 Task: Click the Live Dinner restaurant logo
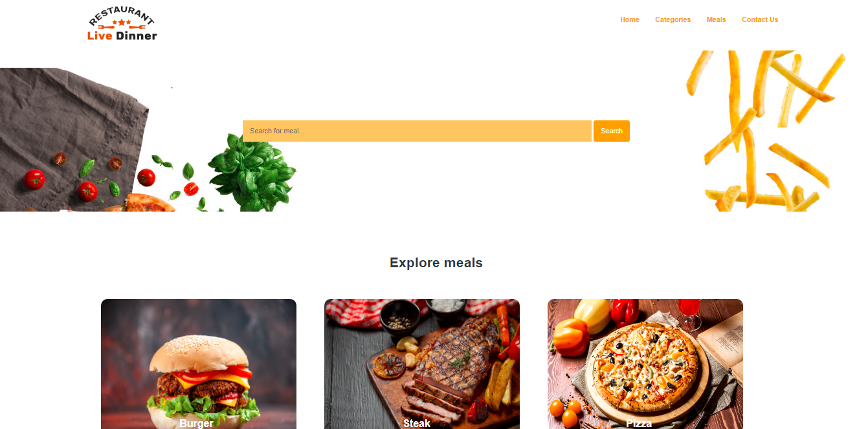[x=122, y=25]
